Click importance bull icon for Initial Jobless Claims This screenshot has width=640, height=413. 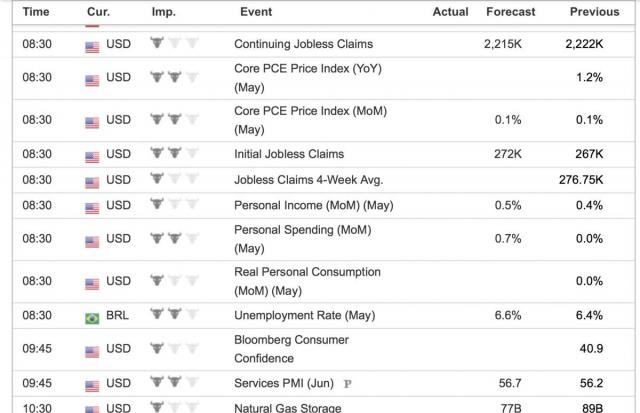[x=174, y=153]
